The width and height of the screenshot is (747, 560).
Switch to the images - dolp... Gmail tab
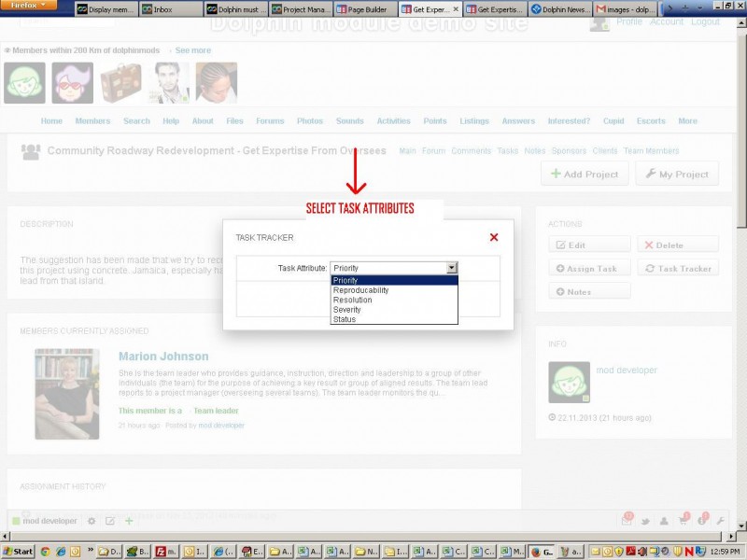625,9
